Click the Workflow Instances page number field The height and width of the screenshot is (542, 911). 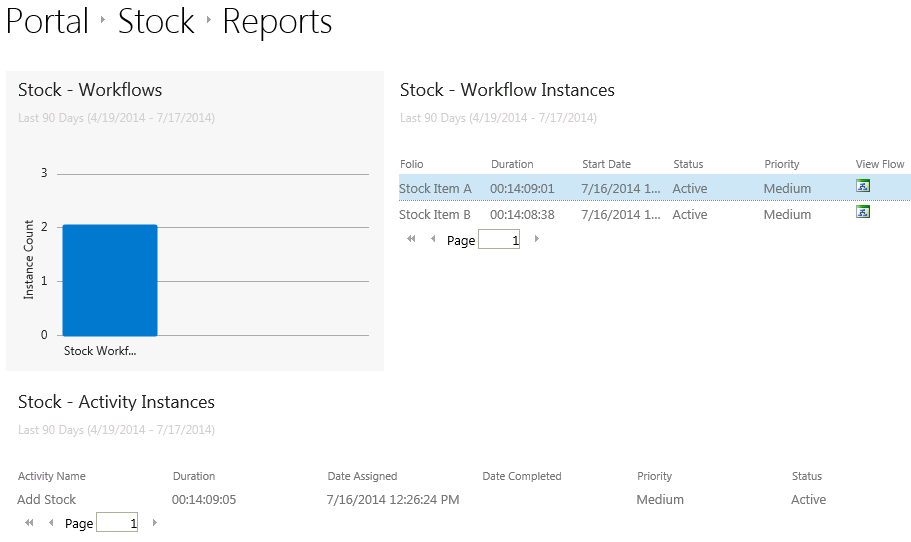tap(499, 240)
